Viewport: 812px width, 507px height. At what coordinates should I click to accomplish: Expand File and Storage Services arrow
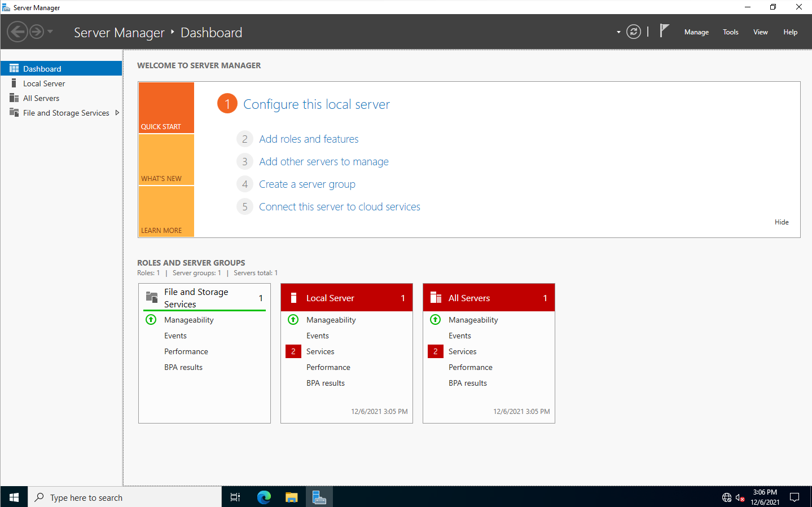pos(117,113)
